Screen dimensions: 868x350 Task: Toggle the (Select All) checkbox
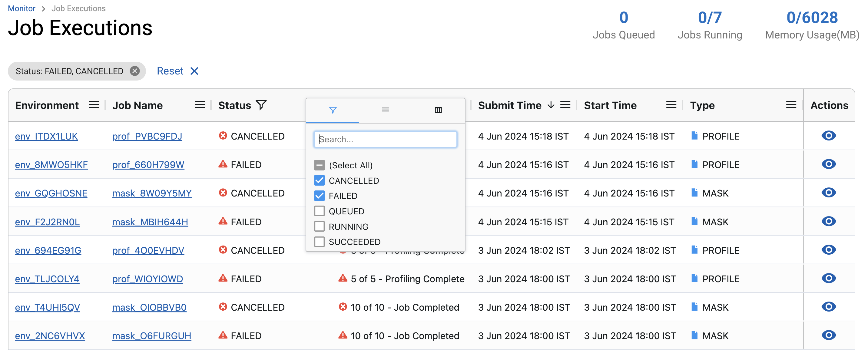coord(319,165)
